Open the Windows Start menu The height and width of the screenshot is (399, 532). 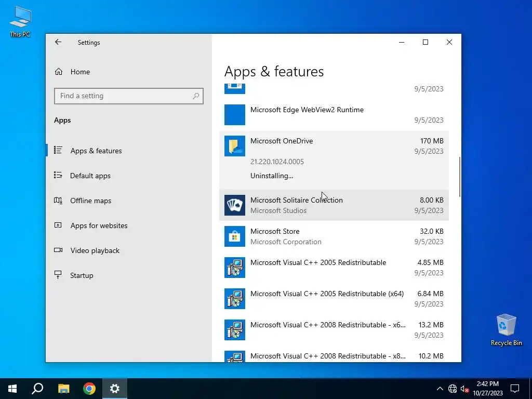click(12, 389)
